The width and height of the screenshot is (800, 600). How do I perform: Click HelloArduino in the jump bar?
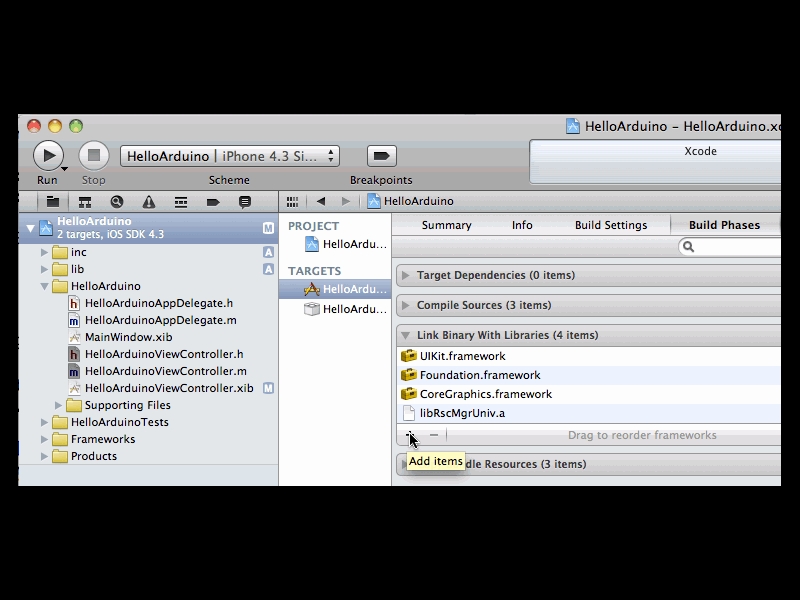(x=411, y=201)
